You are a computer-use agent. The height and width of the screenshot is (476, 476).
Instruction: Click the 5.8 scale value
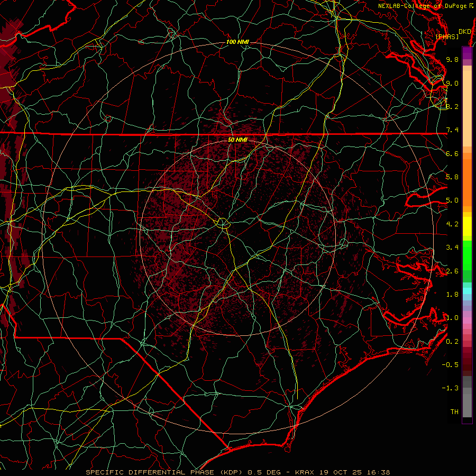pyautogui.click(x=452, y=177)
